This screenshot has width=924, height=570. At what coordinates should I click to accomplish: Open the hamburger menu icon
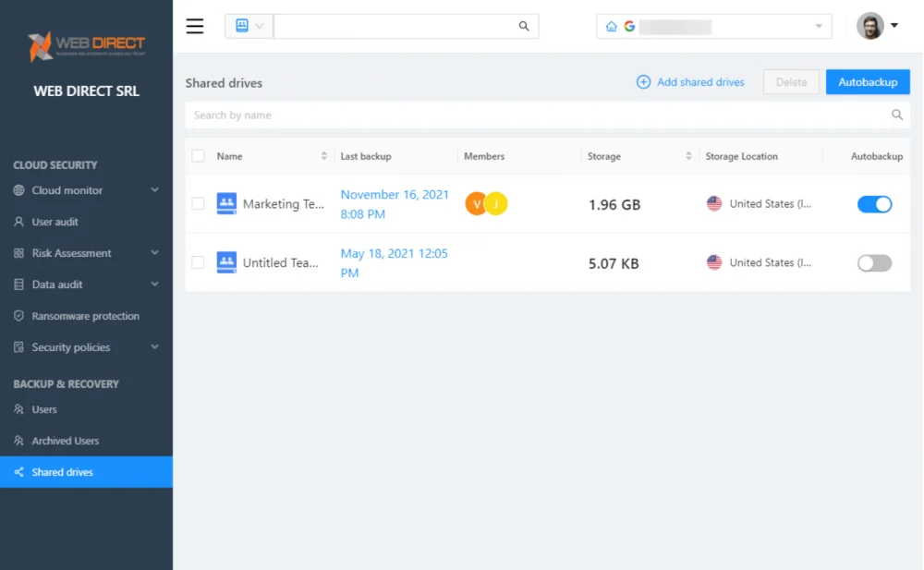pyautogui.click(x=194, y=26)
